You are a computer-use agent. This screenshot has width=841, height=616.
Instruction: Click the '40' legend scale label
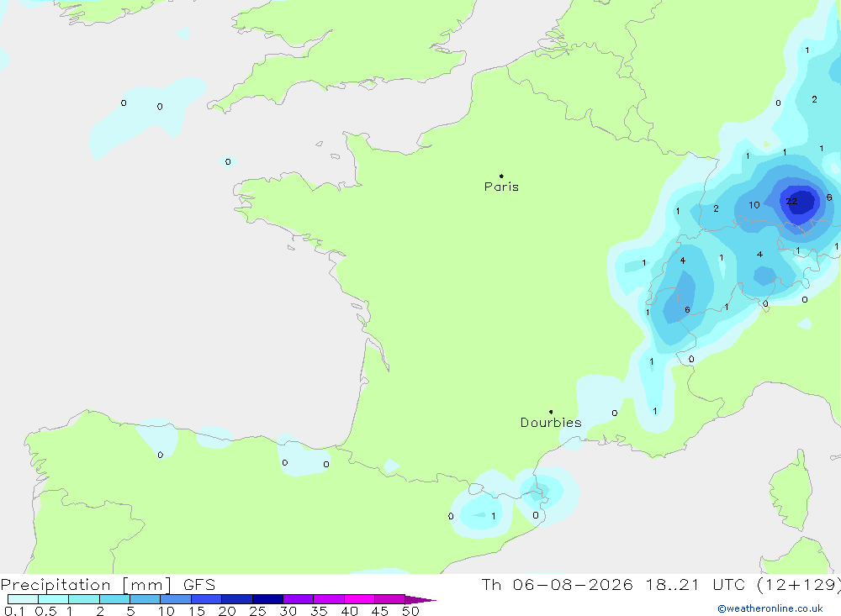[349, 611]
